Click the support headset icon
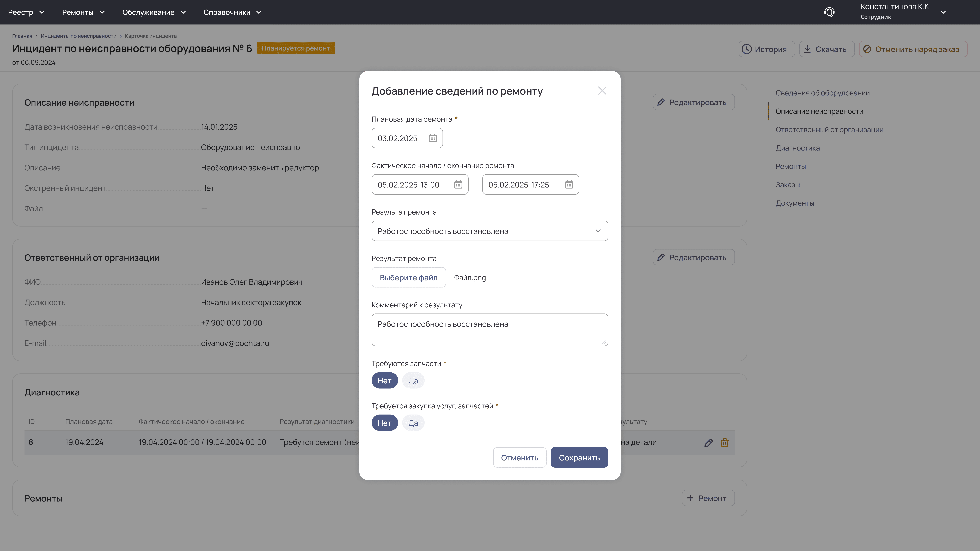 point(829,12)
